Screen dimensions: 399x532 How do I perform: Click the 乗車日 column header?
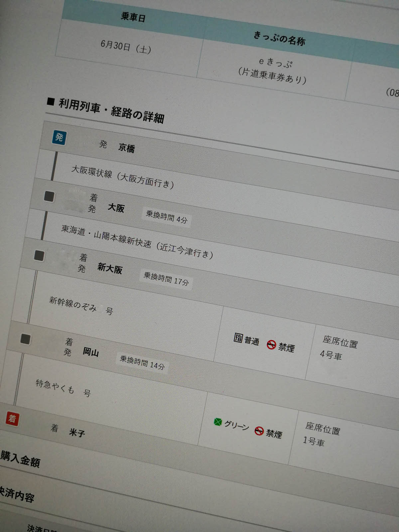coord(133,17)
